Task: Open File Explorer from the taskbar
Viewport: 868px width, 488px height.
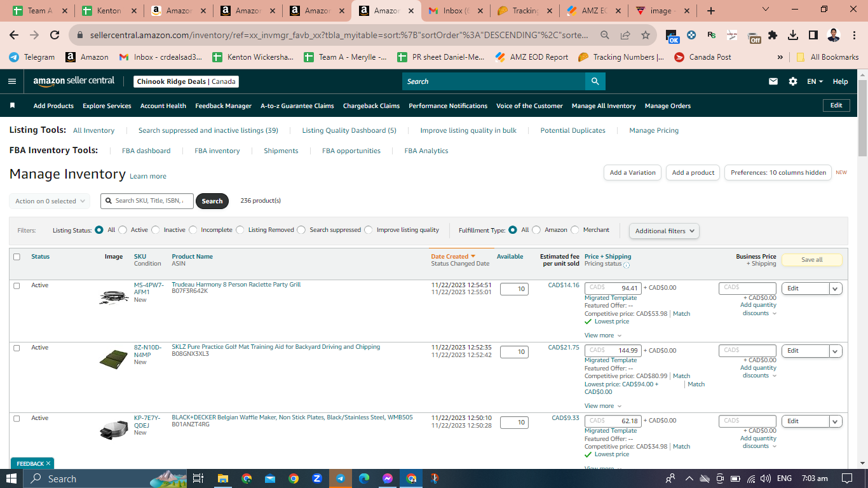Action: (222, 478)
